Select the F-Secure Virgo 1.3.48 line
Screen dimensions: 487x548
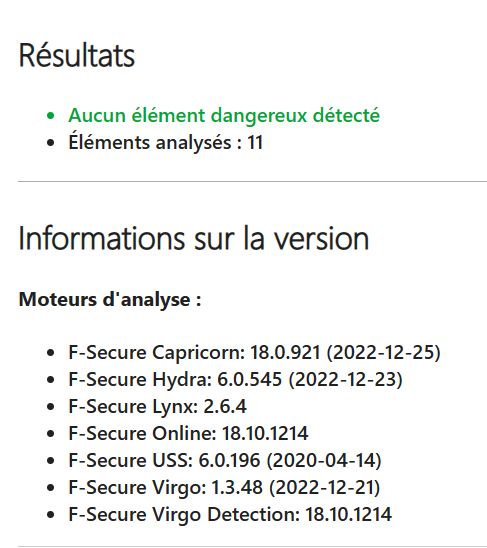(x=224, y=488)
